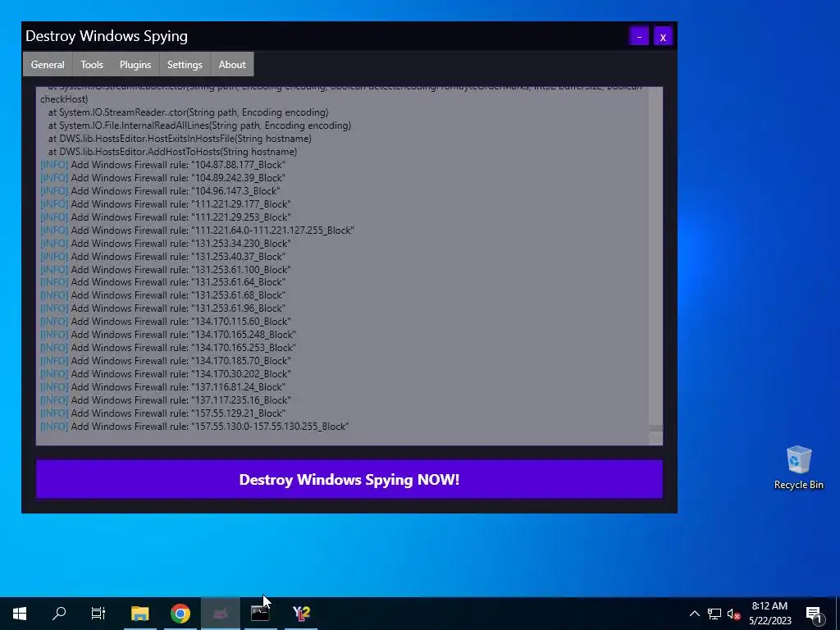Open the Recycle Bin desktop icon
The image size is (840, 630).
point(798,468)
